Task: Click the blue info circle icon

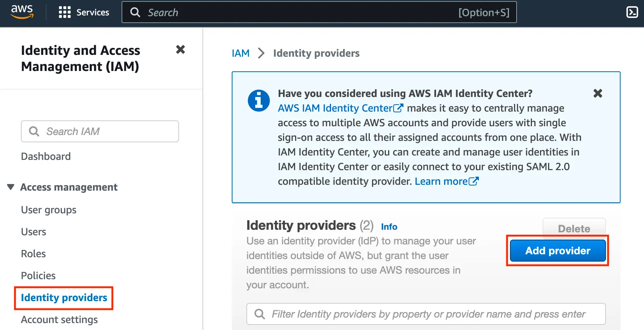Action: coord(258,101)
